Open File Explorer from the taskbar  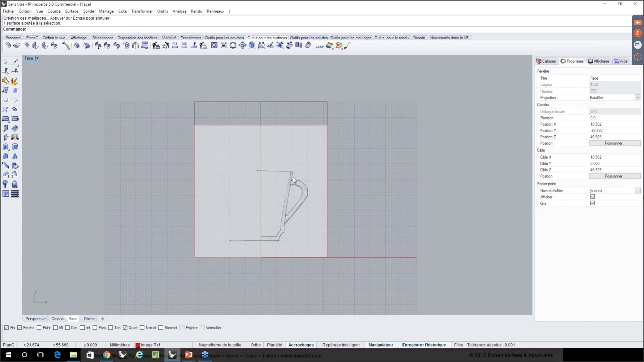pyautogui.click(x=73, y=355)
